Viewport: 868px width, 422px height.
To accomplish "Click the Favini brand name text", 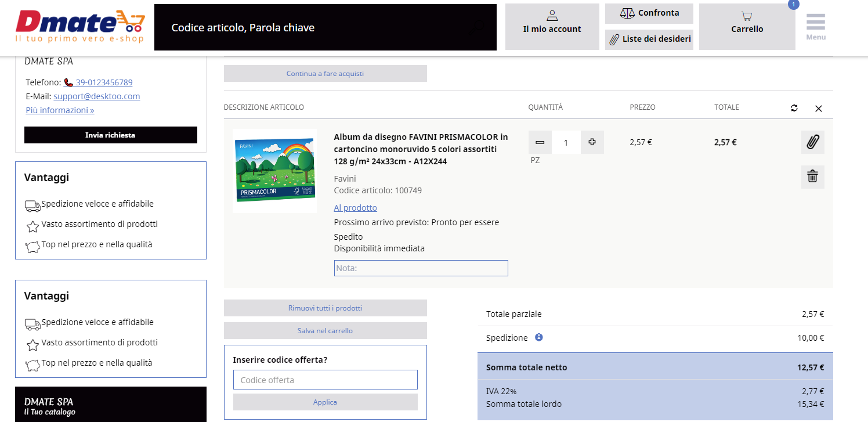I will click(345, 179).
